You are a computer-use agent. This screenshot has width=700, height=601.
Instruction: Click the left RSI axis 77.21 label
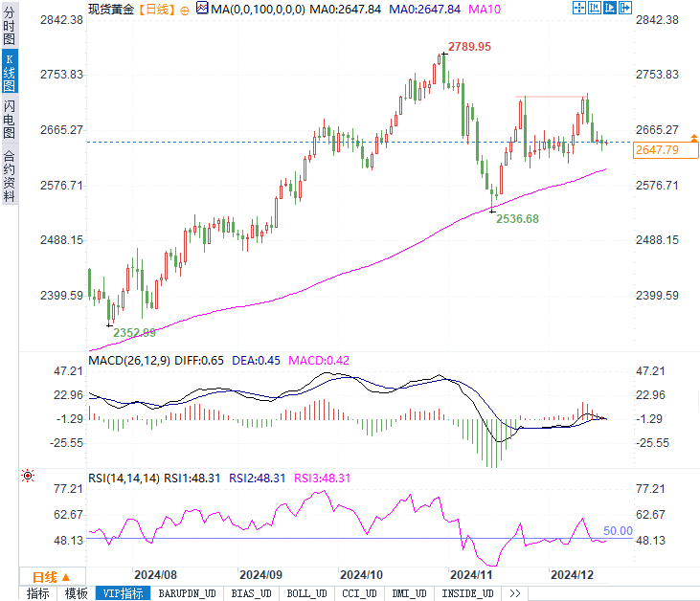(x=68, y=489)
